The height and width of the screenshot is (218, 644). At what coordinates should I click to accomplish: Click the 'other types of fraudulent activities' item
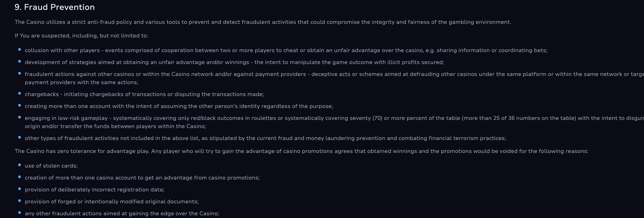click(x=265, y=138)
